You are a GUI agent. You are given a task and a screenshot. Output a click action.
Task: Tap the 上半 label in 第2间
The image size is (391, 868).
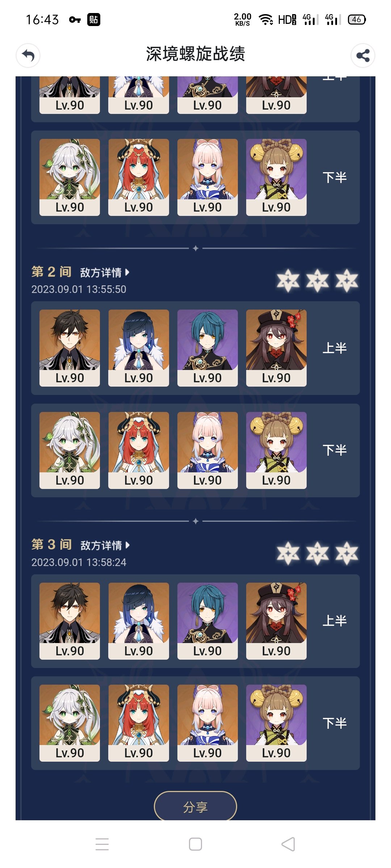(335, 348)
